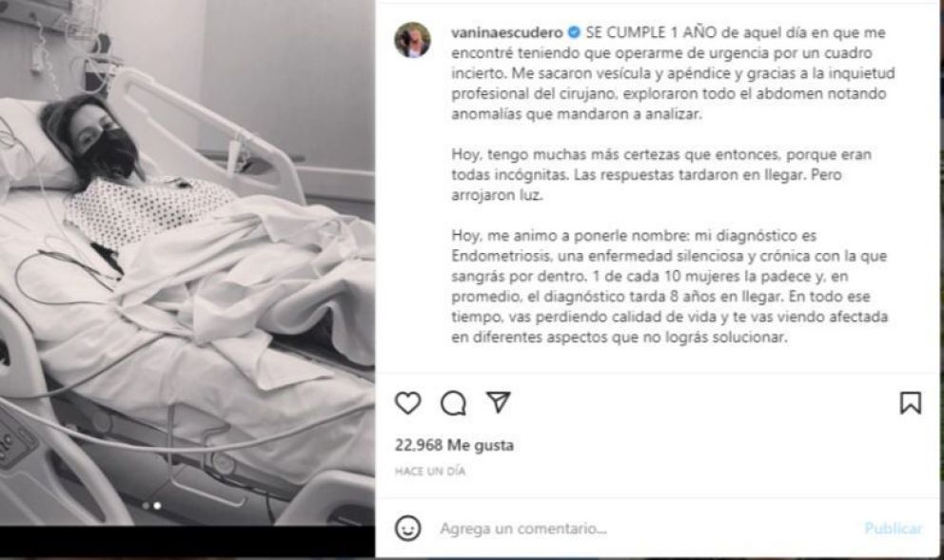Share the post with the paper plane icon
This screenshot has width=944, height=560.
pyautogui.click(x=499, y=402)
